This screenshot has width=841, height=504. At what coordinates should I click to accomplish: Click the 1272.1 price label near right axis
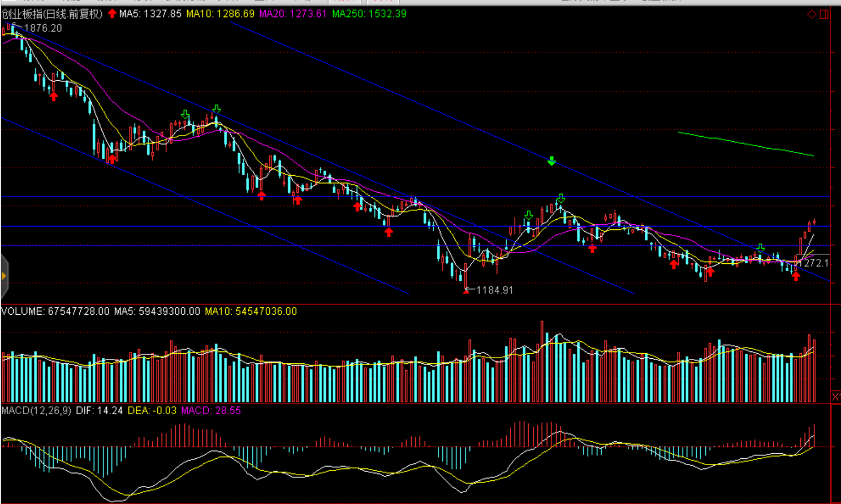pyautogui.click(x=816, y=263)
